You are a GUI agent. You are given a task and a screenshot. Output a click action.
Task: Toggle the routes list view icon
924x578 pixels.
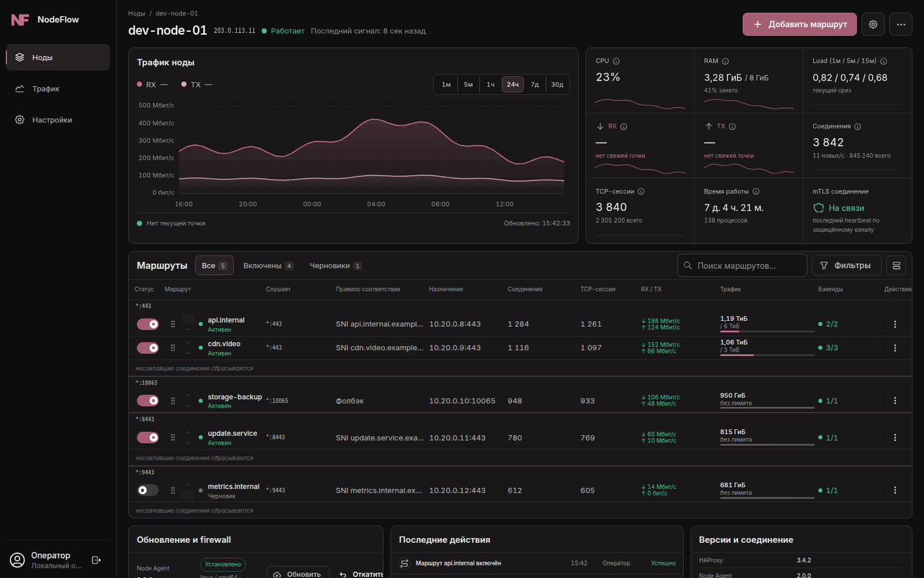point(896,265)
